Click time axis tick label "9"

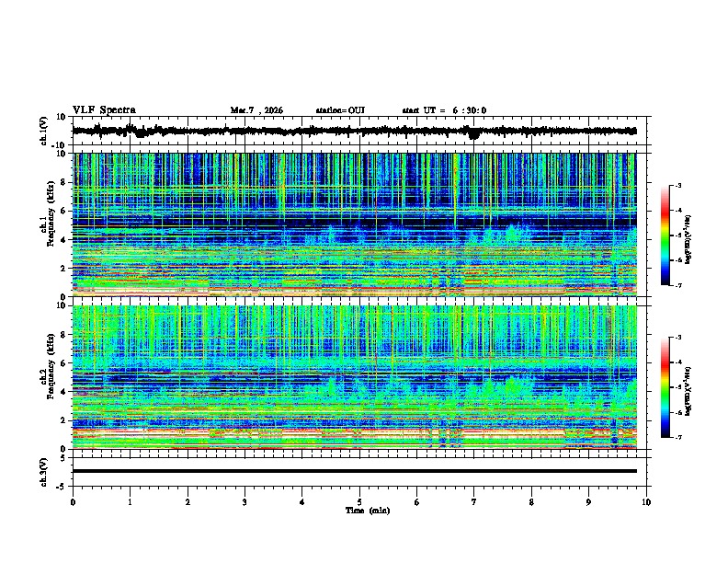coord(588,502)
